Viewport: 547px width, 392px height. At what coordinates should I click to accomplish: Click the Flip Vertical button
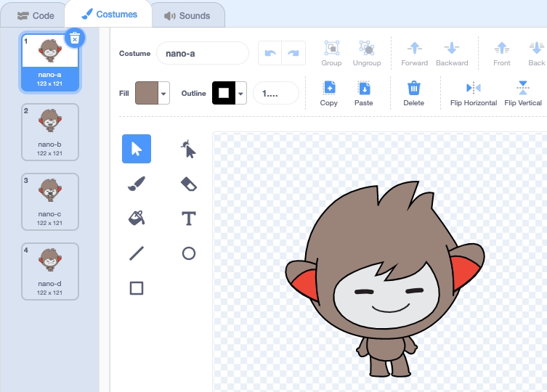point(523,93)
